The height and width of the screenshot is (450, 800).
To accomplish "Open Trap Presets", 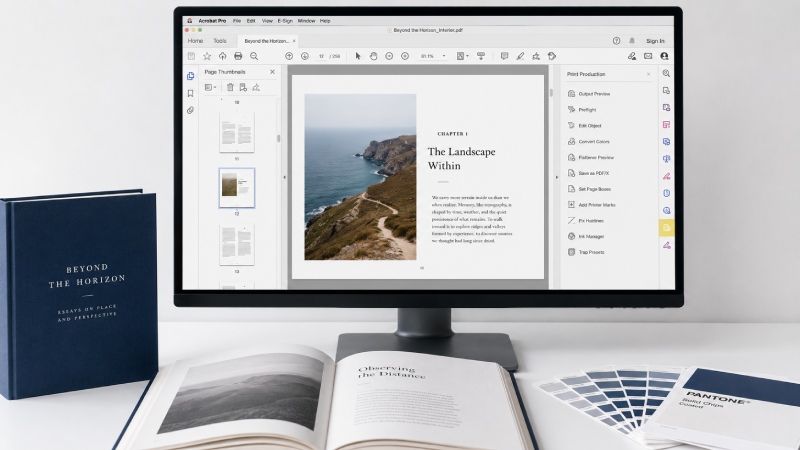I will click(586, 252).
